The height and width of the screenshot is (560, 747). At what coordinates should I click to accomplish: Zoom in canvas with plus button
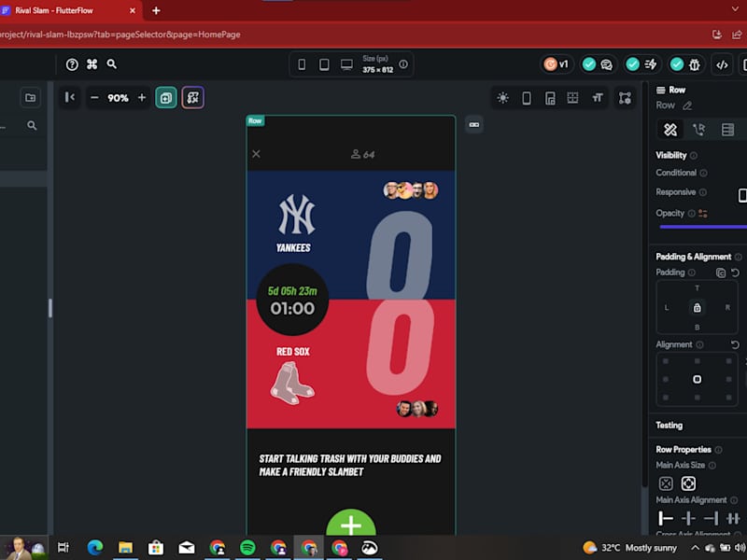142,98
